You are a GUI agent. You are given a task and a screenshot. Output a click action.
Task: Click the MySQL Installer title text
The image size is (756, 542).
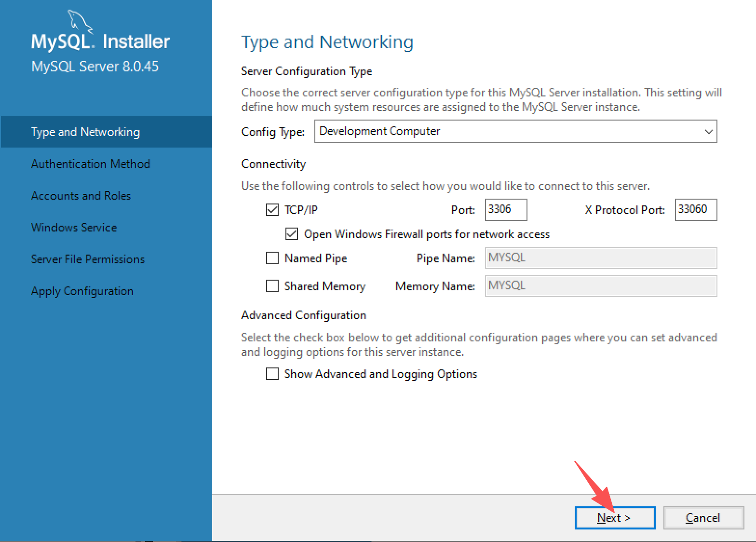pos(100,41)
